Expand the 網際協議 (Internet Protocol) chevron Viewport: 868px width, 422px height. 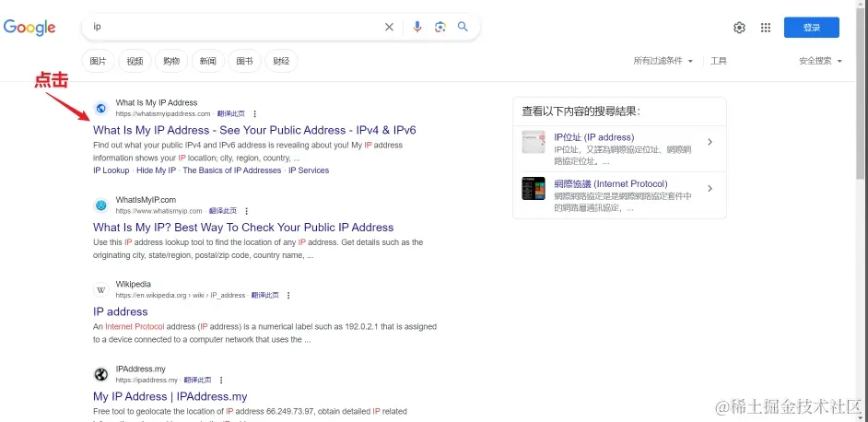tap(710, 189)
